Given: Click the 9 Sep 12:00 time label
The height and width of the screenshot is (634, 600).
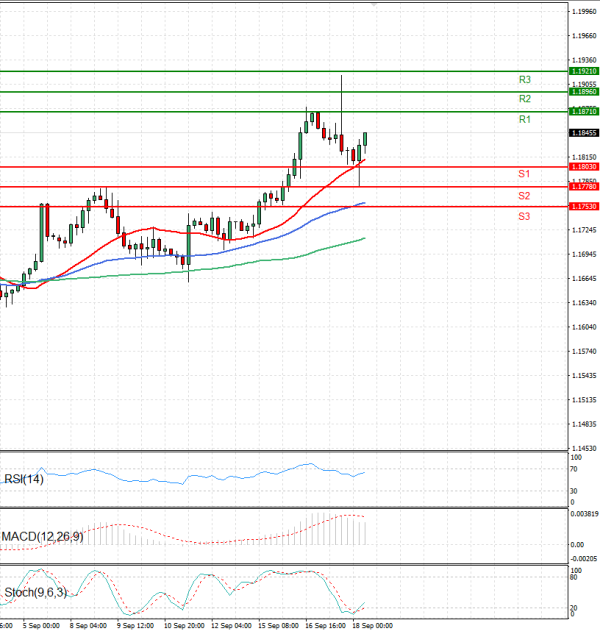Looking at the screenshot, I should pyautogui.click(x=135, y=626).
